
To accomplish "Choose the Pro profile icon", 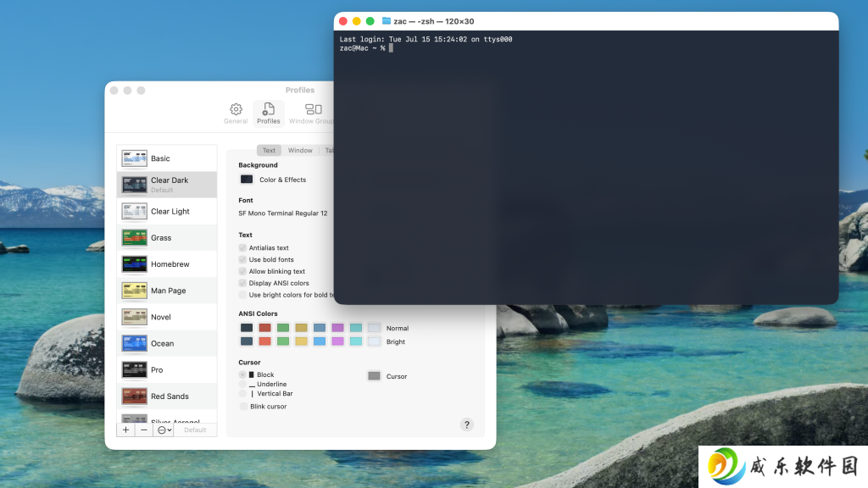I will (134, 369).
